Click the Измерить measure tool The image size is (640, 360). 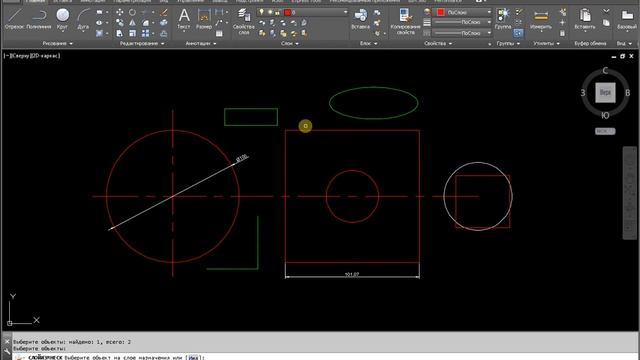click(x=541, y=19)
